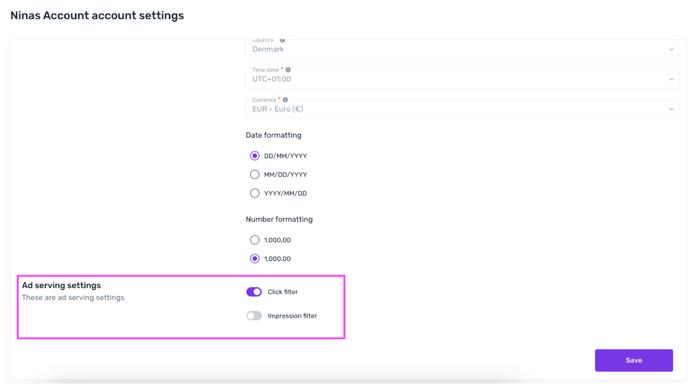688x384 pixels.
Task: Expand the Time zone UTC+01:00 dropdown
Action: click(462, 79)
